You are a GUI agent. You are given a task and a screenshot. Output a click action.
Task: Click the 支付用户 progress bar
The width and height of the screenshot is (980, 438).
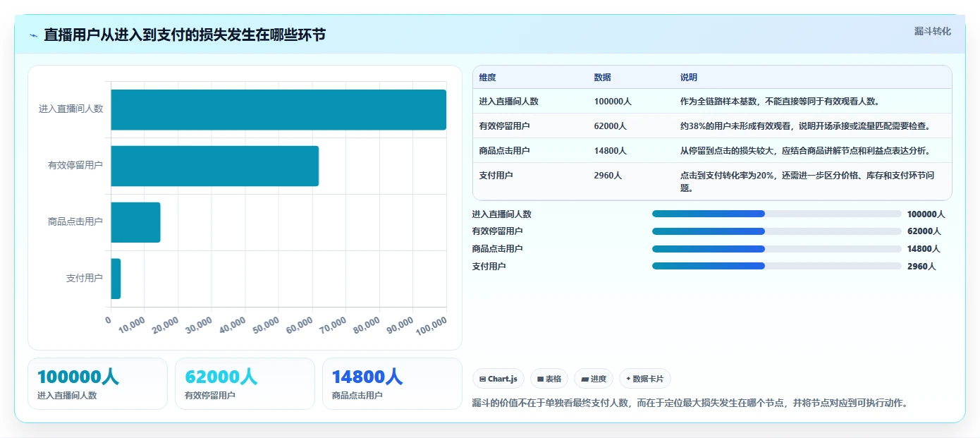(776, 266)
